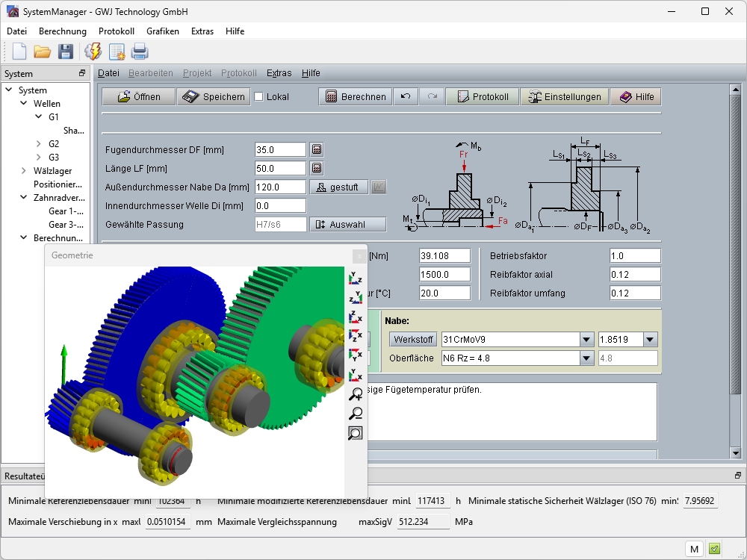
Task: Enable the Lokal checkbox
Action: pyautogui.click(x=259, y=97)
